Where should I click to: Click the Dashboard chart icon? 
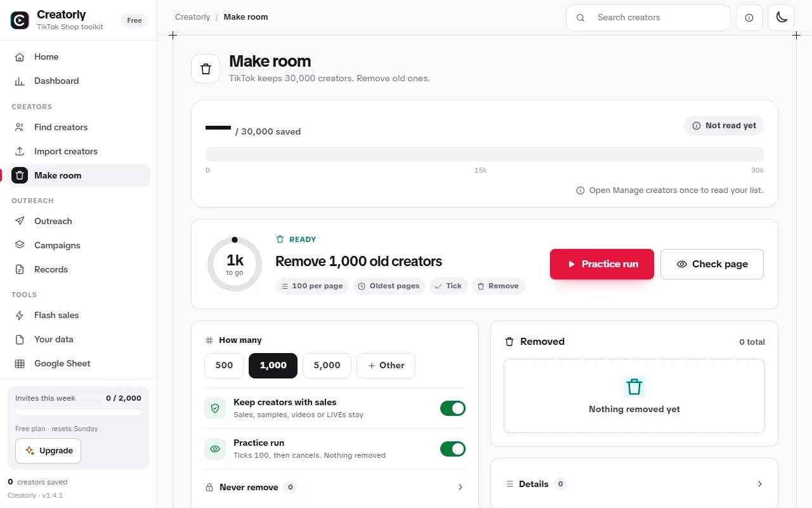pos(20,81)
